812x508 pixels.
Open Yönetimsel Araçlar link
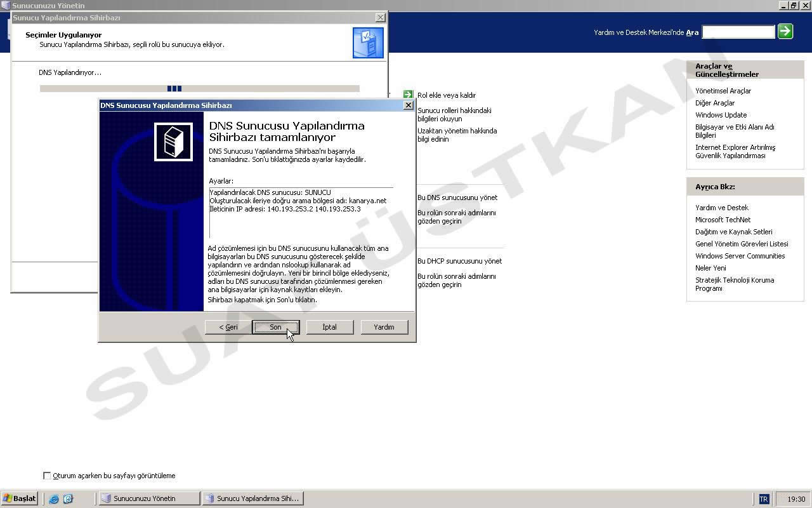pos(723,91)
